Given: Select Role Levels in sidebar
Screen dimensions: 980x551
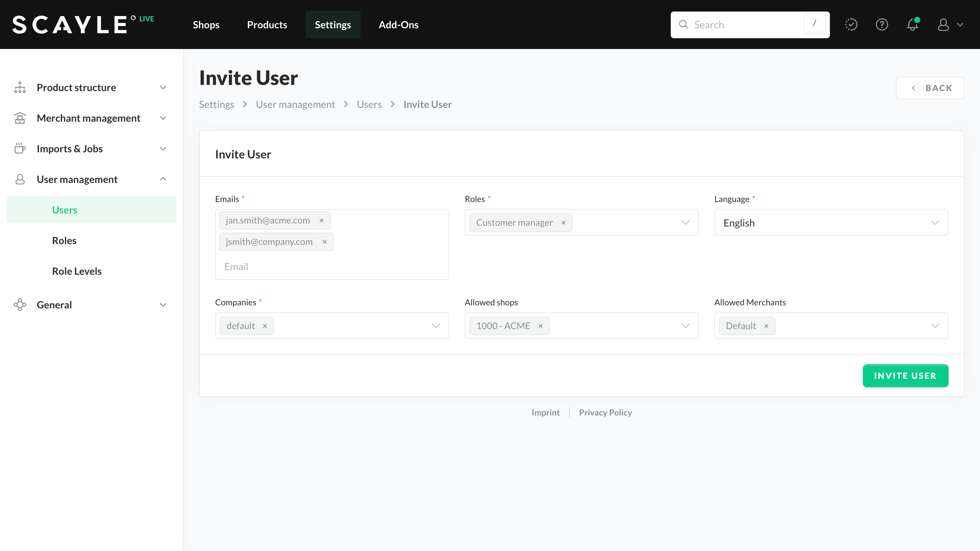Looking at the screenshot, I should coord(77,271).
